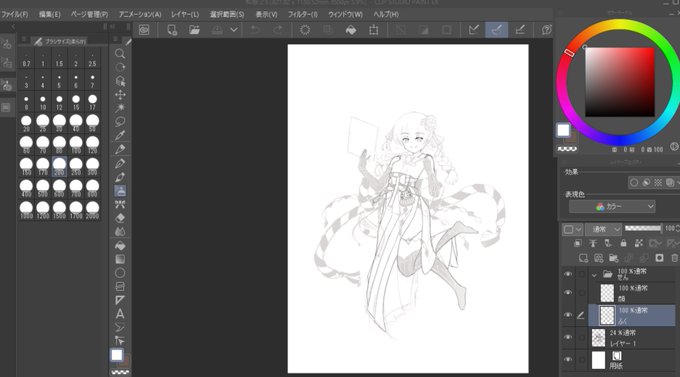
Task: Hide the 顔 layer
Action: pos(568,293)
